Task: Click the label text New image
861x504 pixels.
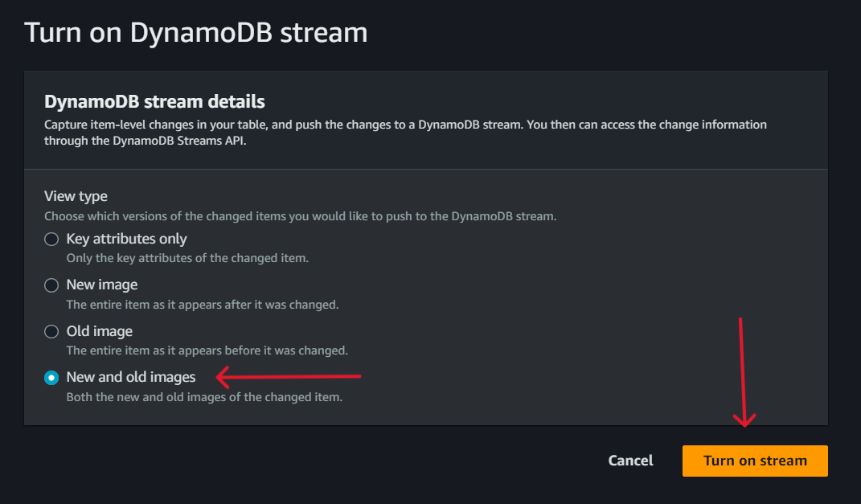Action: coord(100,285)
